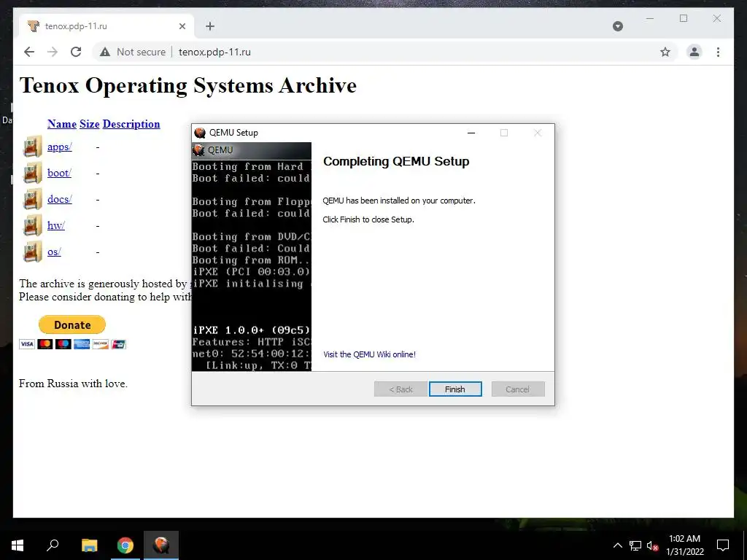Click the muted volume tray icon
This screenshot has width=747, height=560.
pos(652,545)
